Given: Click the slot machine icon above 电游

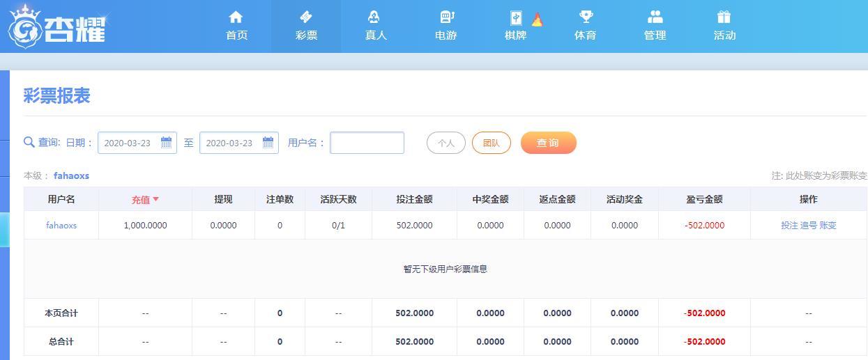Looking at the screenshot, I should (446, 17).
